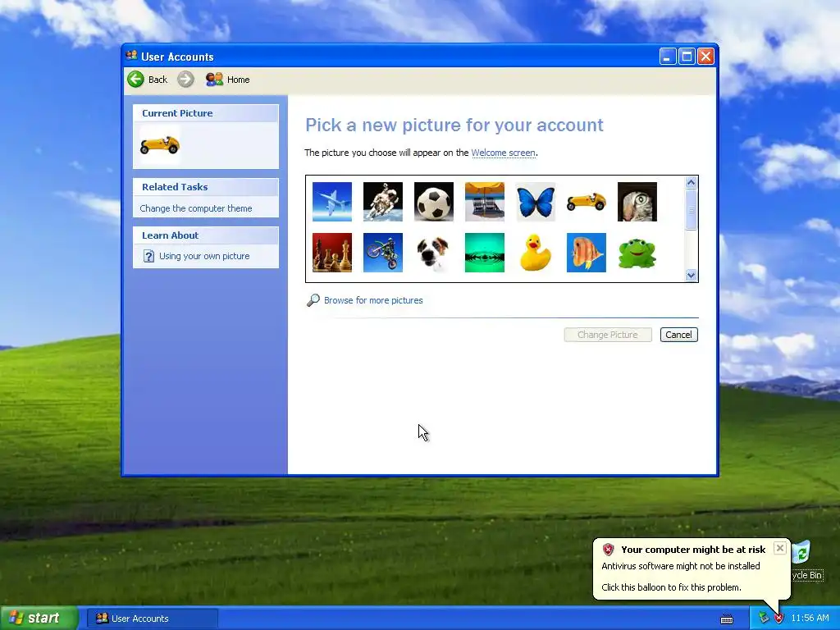This screenshot has height=630, width=840.
Task: Close the security warning balloon
Action: (x=780, y=548)
